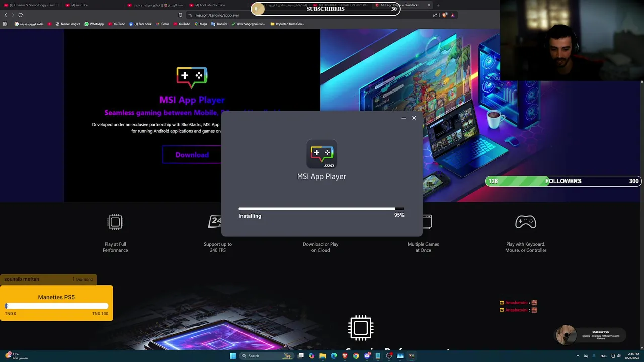Click the FOLLOWERS goal progress bar

(563, 181)
